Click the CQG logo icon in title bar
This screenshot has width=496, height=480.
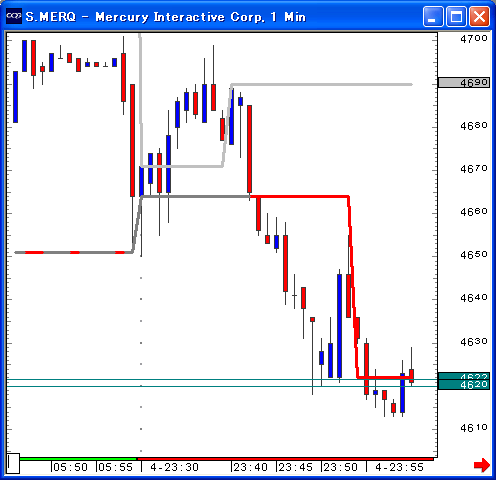14,16
